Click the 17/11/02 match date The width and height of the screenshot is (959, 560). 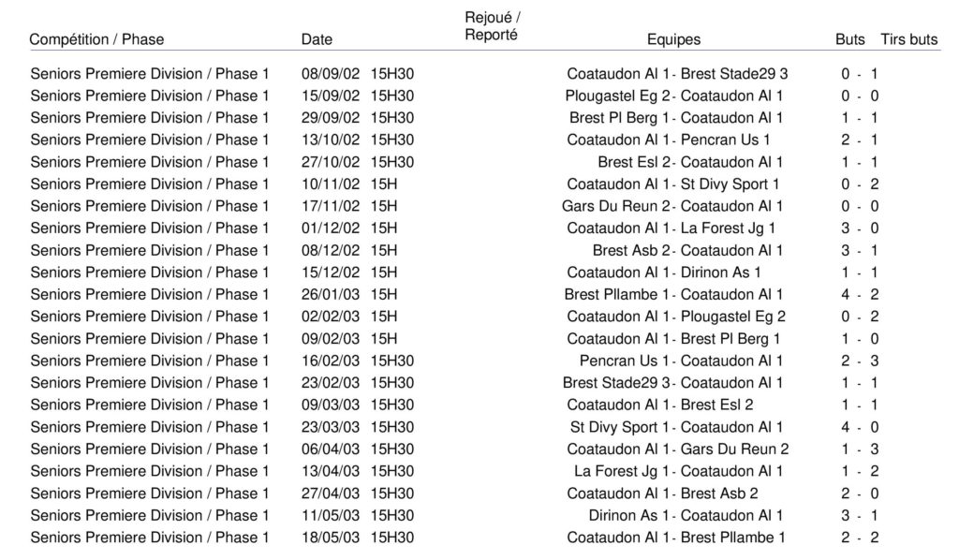[331, 206]
